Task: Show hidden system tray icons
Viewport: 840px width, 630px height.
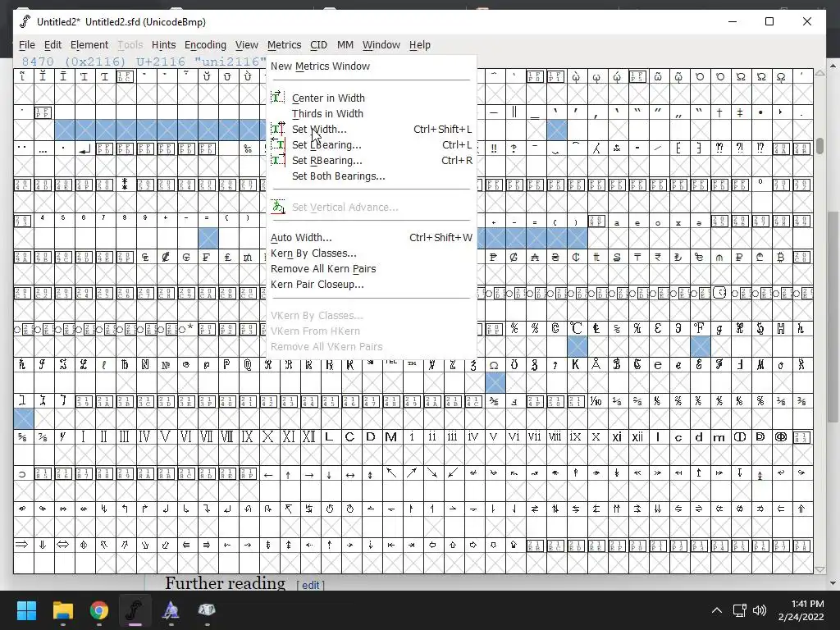Action: tap(716, 610)
